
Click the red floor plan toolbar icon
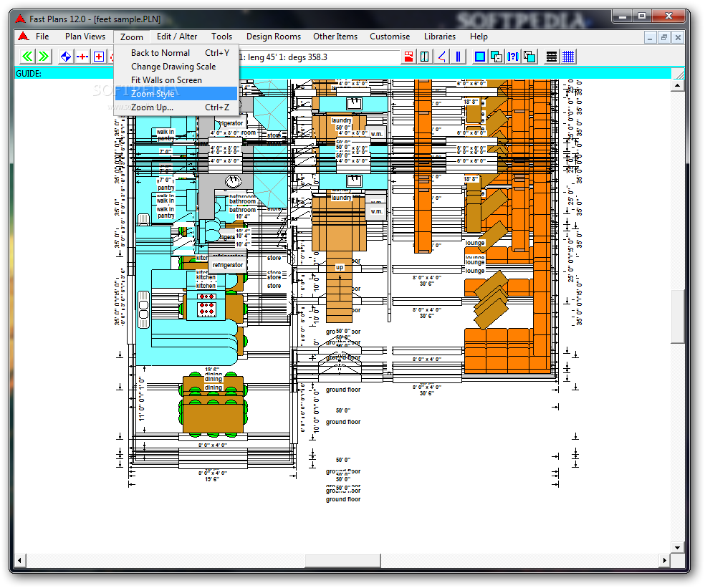click(x=408, y=57)
